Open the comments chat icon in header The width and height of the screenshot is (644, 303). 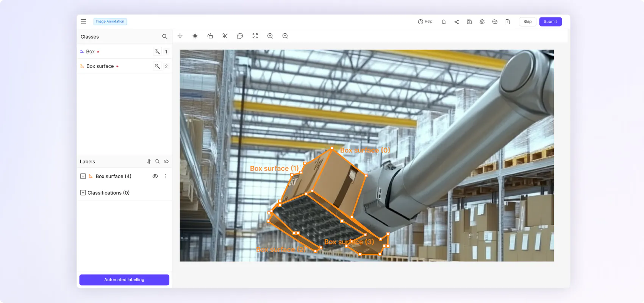click(x=495, y=22)
